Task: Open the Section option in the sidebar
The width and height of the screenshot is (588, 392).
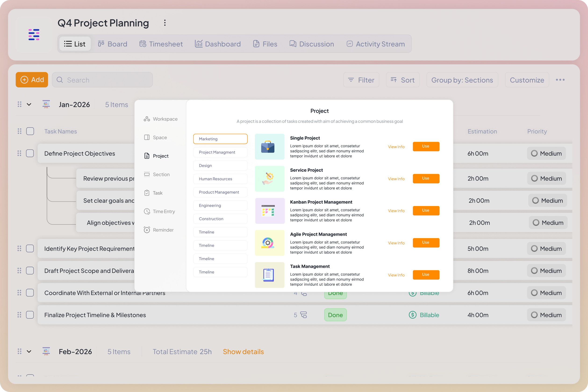Action: [147, 174]
